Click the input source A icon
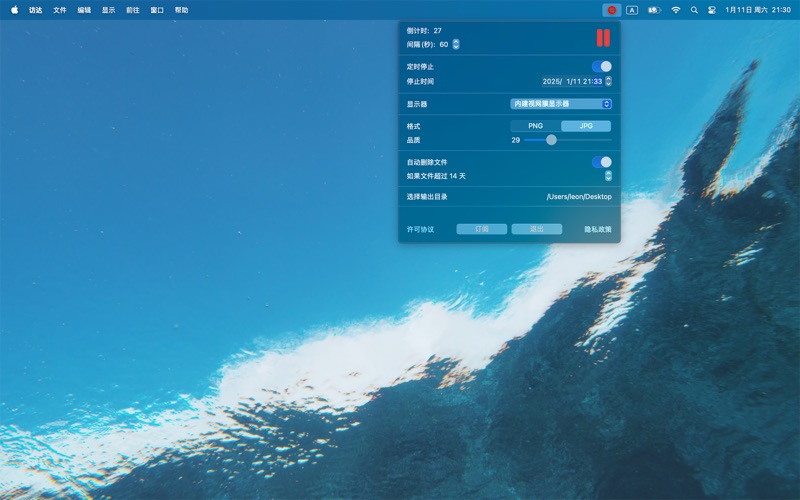 click(x=632, y=10)
